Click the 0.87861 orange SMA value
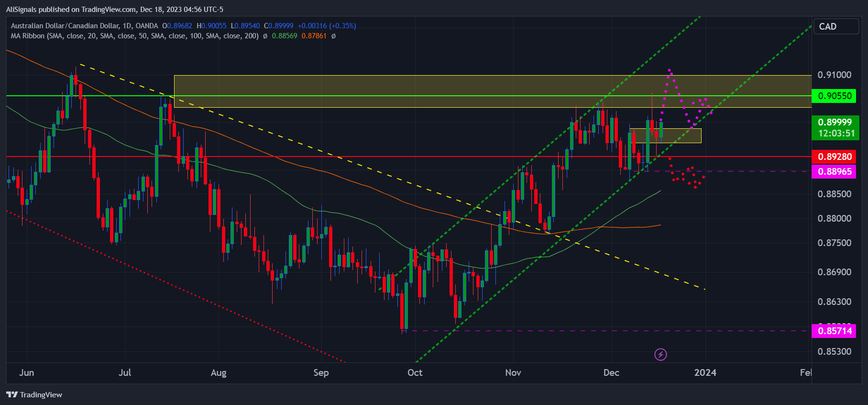The width and height of the screenshot is (868, 405). coord(314,36)
